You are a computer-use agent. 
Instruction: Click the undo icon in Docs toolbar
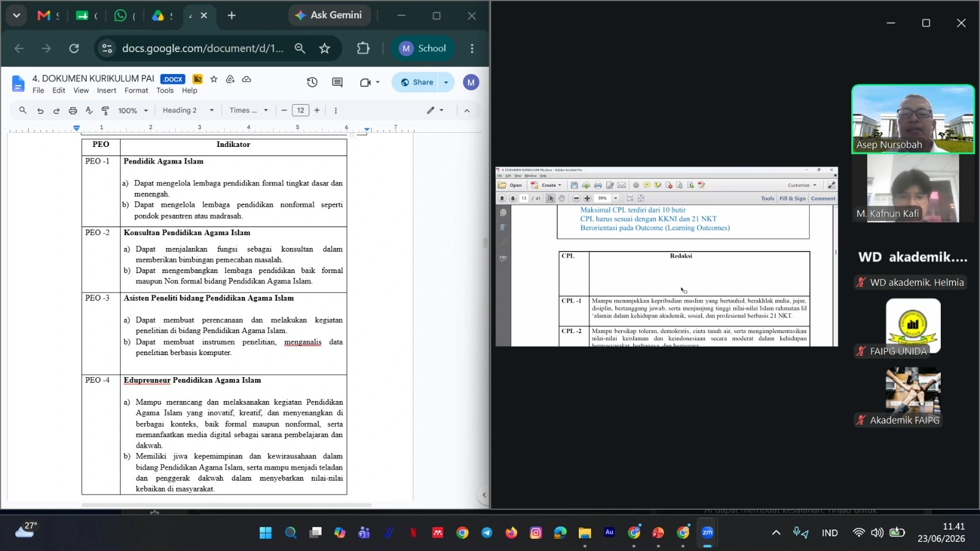coord(40,110)
